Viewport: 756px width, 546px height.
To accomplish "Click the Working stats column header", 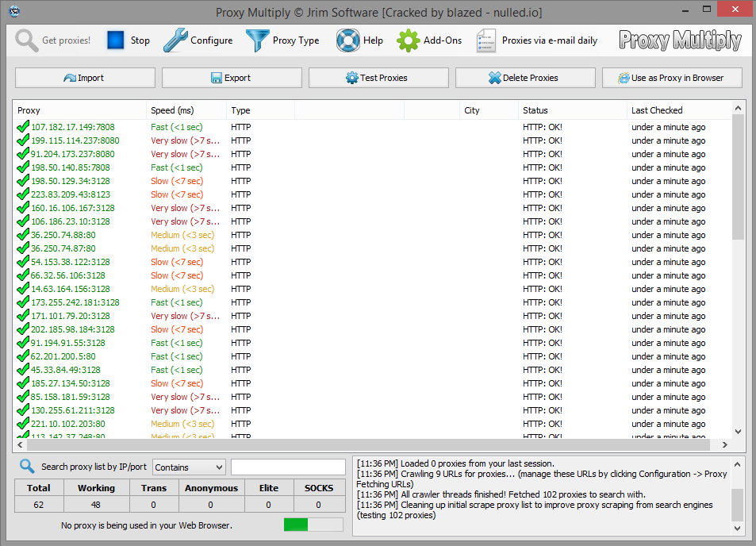I will 97,488.
